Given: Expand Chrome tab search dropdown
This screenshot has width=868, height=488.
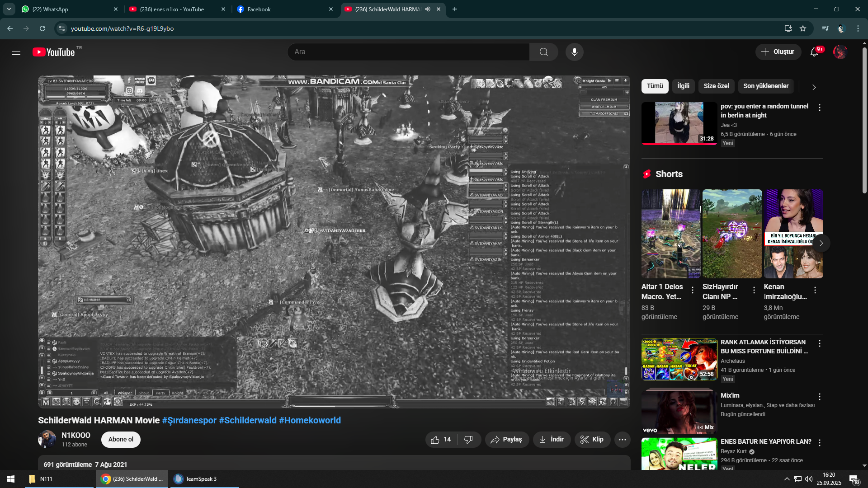Looking at the screenshot, I should pyautogui.click(x=9, y=9).
